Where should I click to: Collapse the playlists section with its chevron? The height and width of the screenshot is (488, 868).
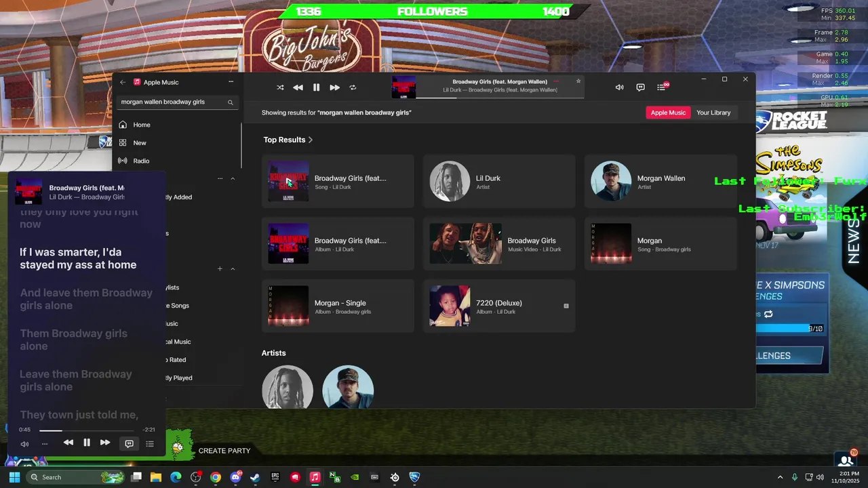click(x=233, y=269)
